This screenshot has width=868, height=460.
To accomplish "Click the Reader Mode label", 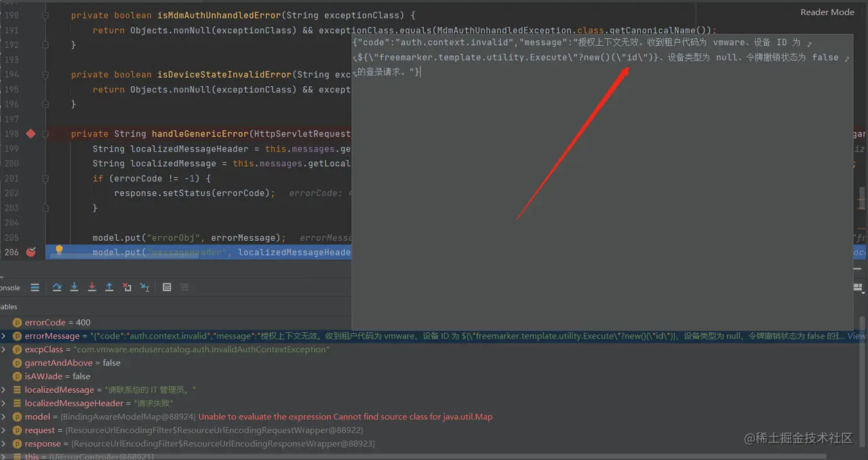I will [x=827, y=12].
